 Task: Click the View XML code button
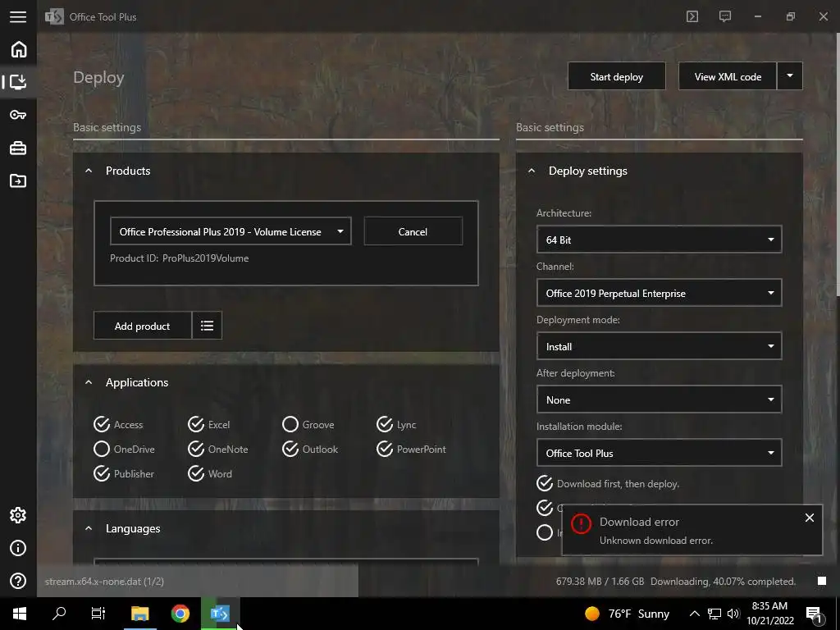point(728,76)
